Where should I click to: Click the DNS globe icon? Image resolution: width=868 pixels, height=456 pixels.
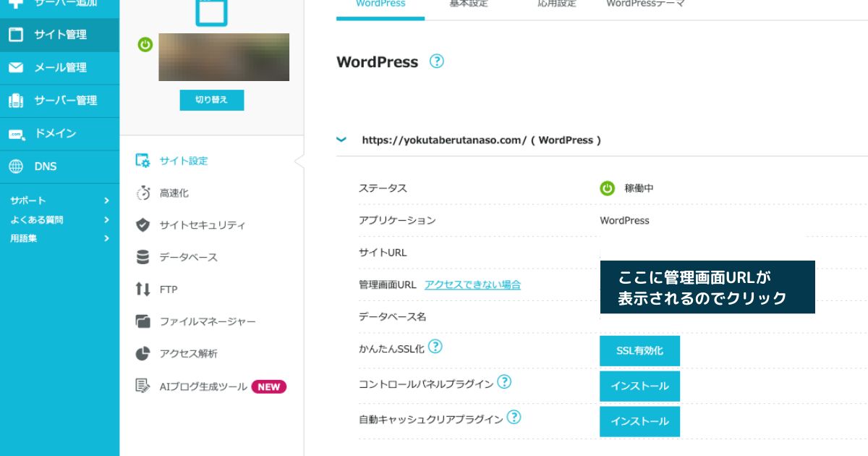click(16, 166)
